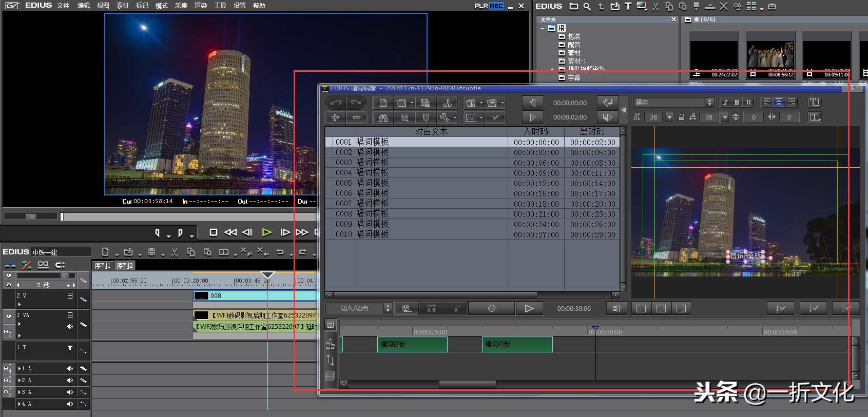868x417 pixels.
Task: Cut the selected clip with scissors icon
Action: (175, 252)
